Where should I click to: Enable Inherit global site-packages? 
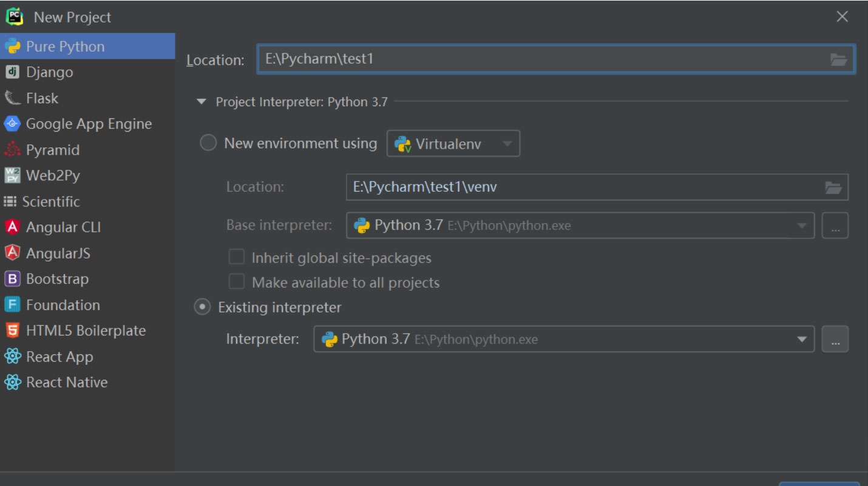pyautogui.click(x=236, y=257)
